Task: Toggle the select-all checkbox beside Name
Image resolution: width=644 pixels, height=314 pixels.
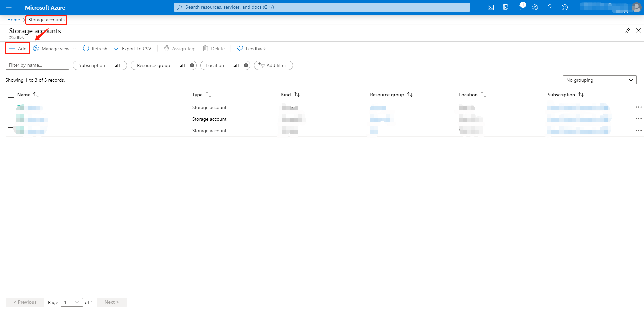Action: click(11, 95)
